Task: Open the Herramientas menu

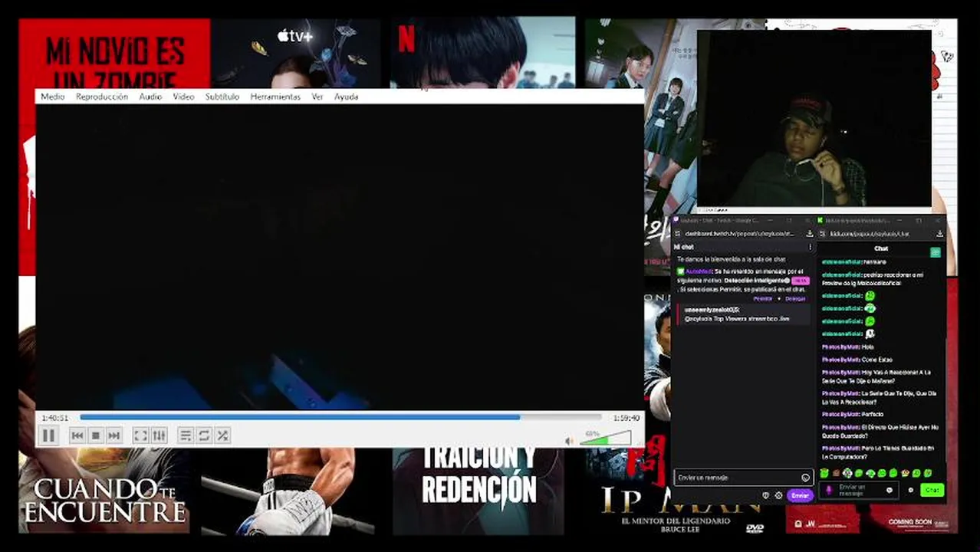Action: coord(275,97)
